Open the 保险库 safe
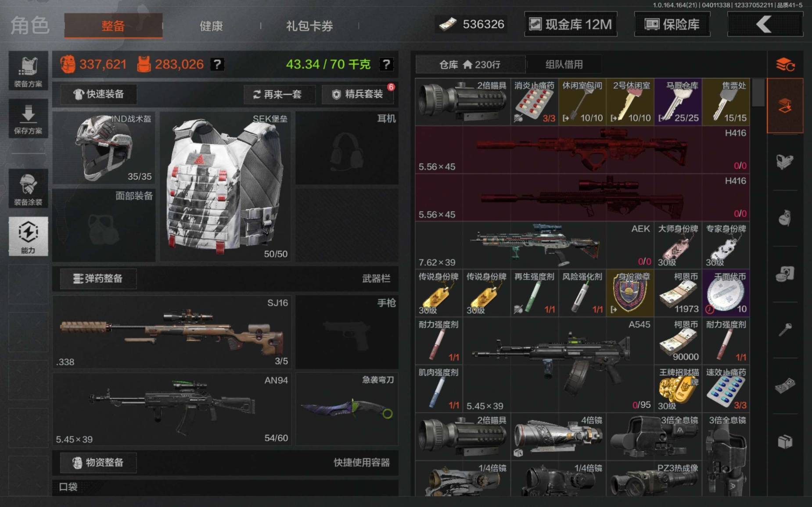This screenshot has width=812, height=507. coord(672,24)
